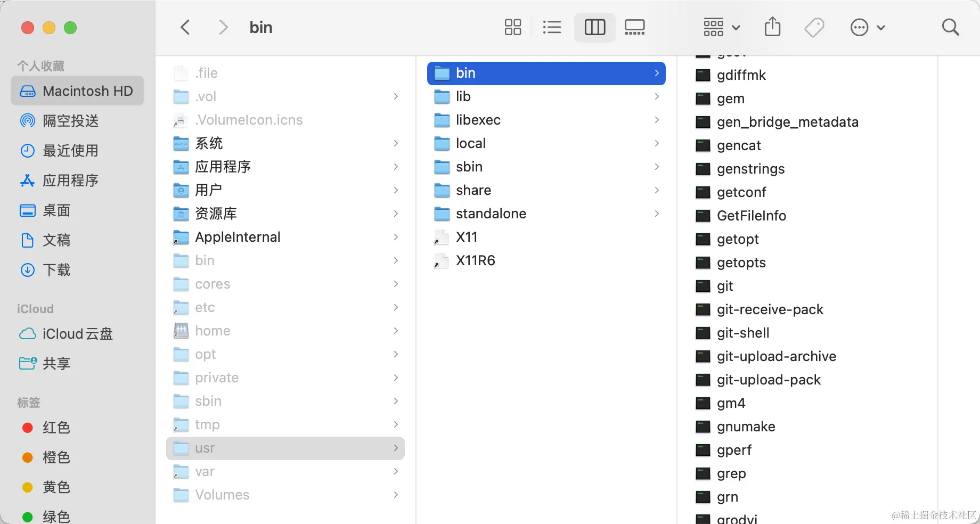Expand the 用户 folder chevron
Screen dimensions: 980x524
pyautogui.click(x=396, y=190)
